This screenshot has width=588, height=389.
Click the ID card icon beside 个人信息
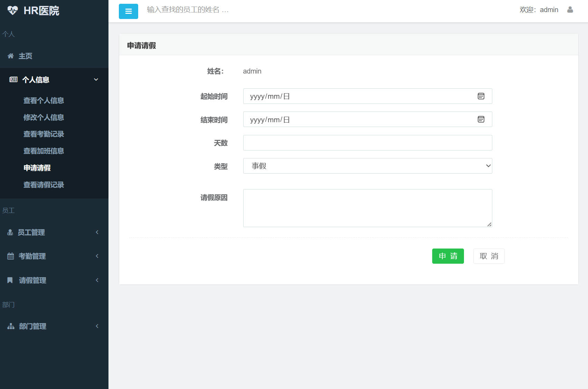tap(13, 80)
